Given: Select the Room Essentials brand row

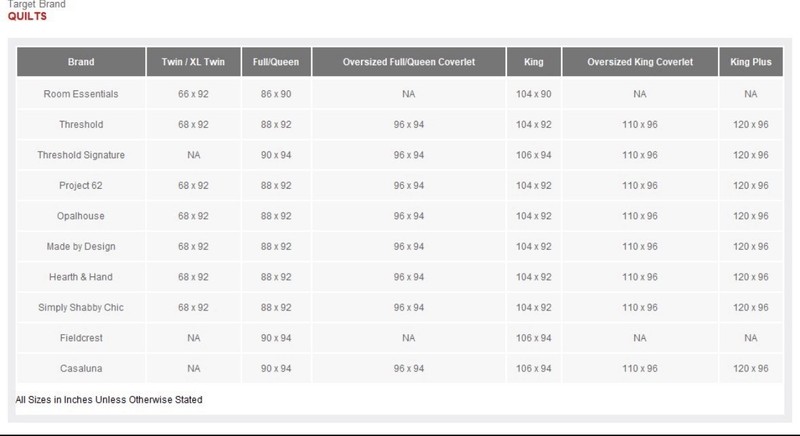Looking at the screenshot, I should [400, 94].
